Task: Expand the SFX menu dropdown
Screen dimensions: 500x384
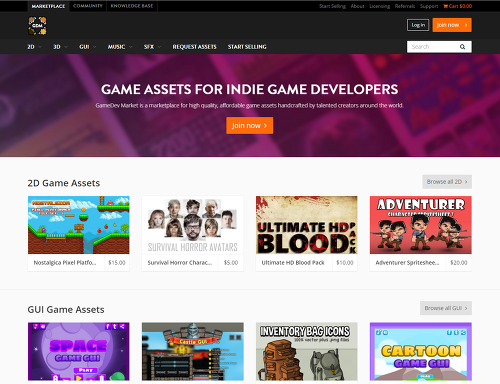Action: pyautogui.click(x=152, y=47)
